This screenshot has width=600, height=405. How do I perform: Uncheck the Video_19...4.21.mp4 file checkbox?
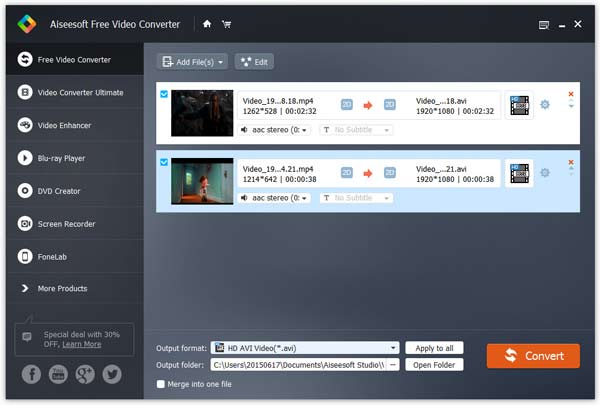click(164, 162)
